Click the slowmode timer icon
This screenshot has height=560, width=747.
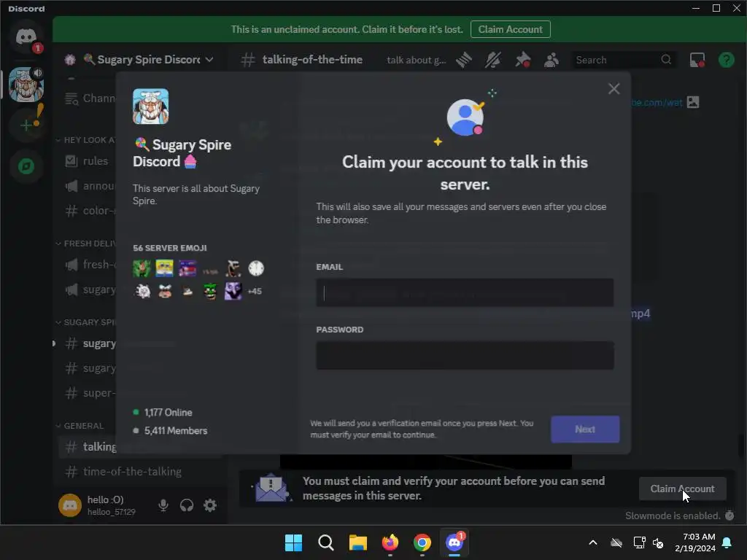[x=729, y=516]
